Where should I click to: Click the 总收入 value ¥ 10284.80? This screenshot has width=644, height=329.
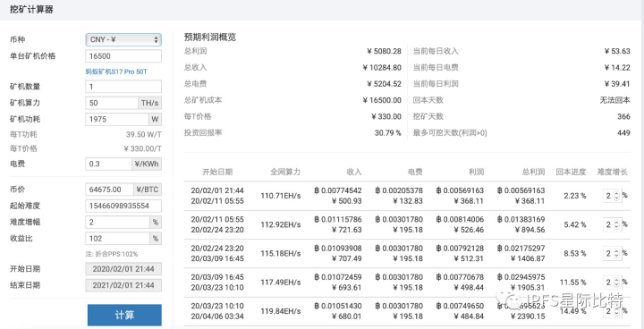tap(382, 67)
